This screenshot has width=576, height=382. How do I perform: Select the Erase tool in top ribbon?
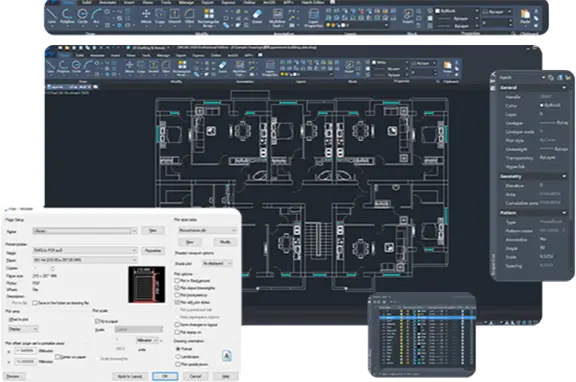pyautogui.click(x=257, y=16)
